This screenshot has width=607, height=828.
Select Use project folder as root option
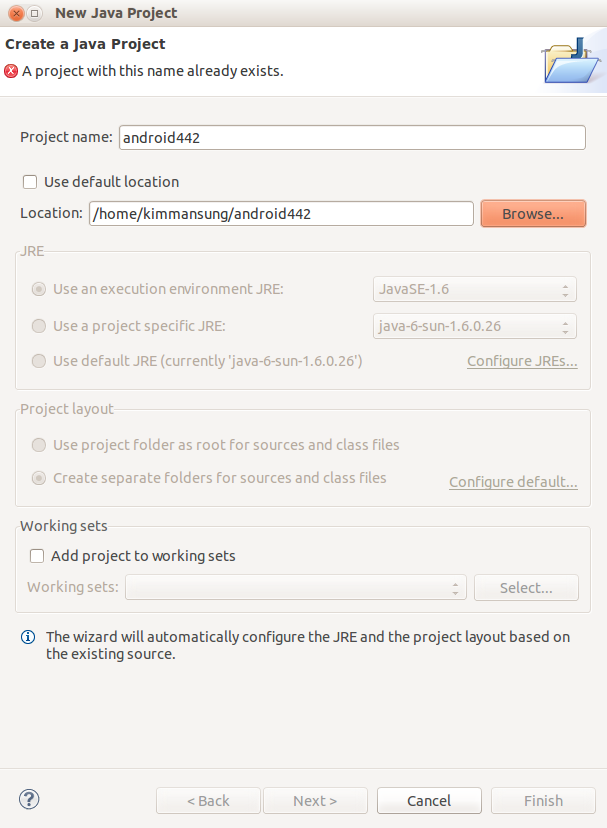click(39, 445)
